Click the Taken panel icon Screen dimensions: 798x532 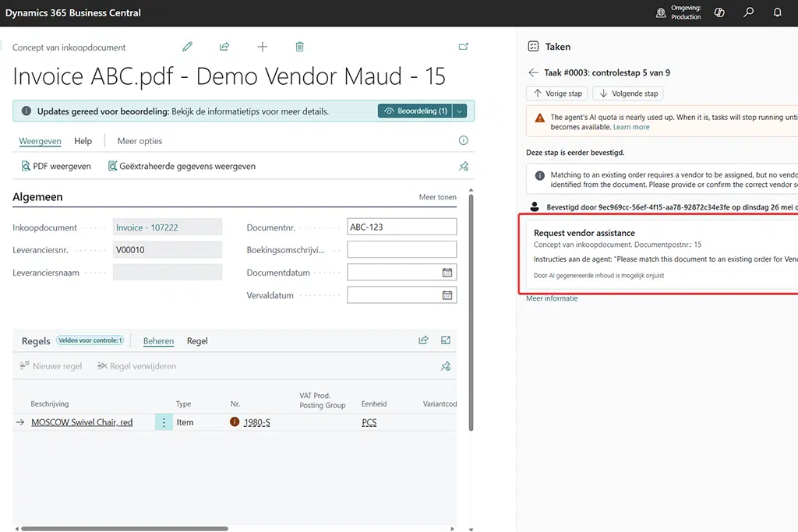pos(533,46)
